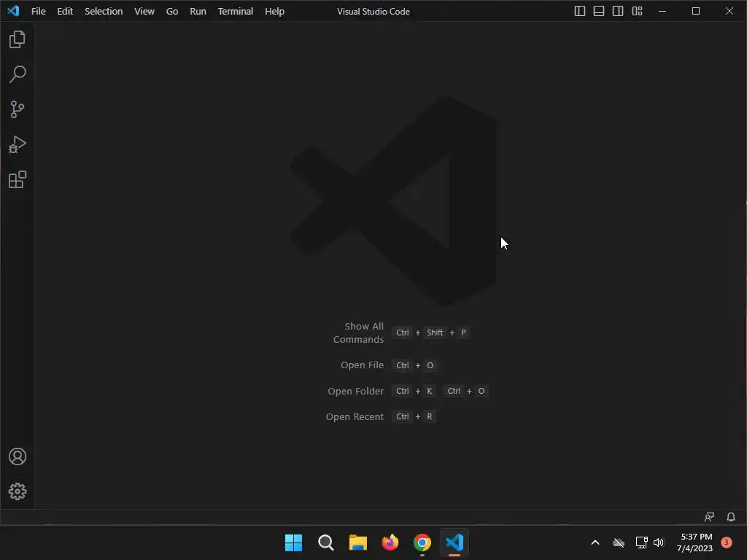
Task: Open the Extensions view
Action: pyautogui.click(x=18, y=179)
